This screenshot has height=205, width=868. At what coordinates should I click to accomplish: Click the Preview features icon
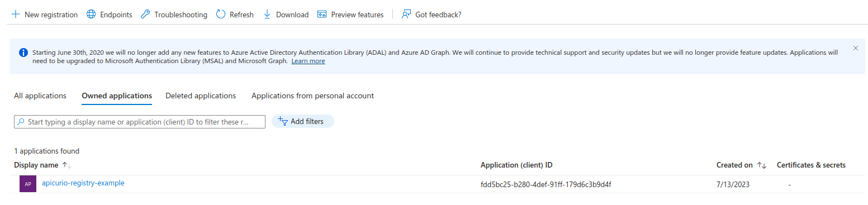click(322, 15)
